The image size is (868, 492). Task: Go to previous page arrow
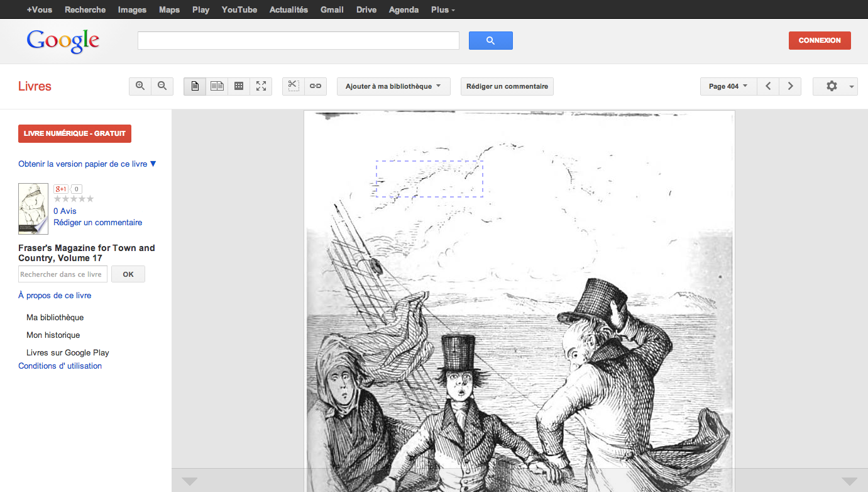tap(768, 86)
